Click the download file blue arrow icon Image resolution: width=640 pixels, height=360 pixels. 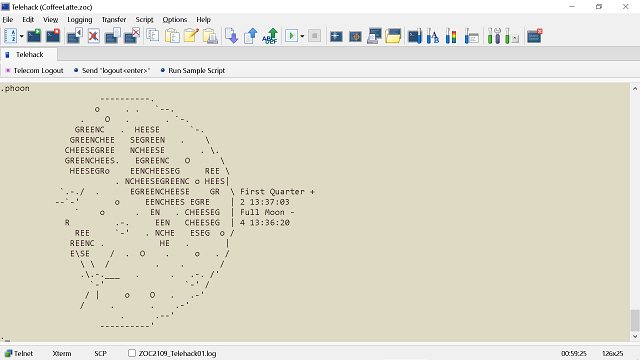click(x=231, y=36)
